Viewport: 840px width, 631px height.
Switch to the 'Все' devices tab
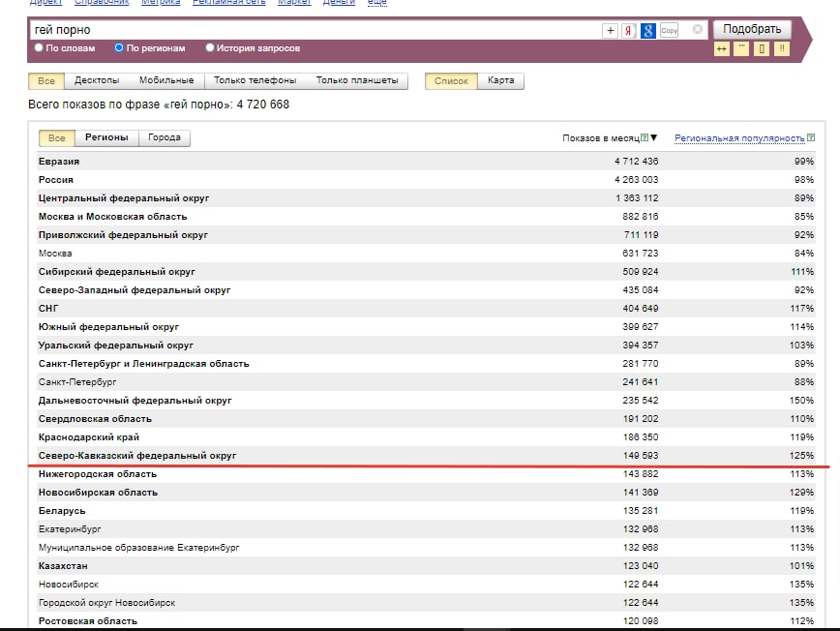click(x=46, y=81)
